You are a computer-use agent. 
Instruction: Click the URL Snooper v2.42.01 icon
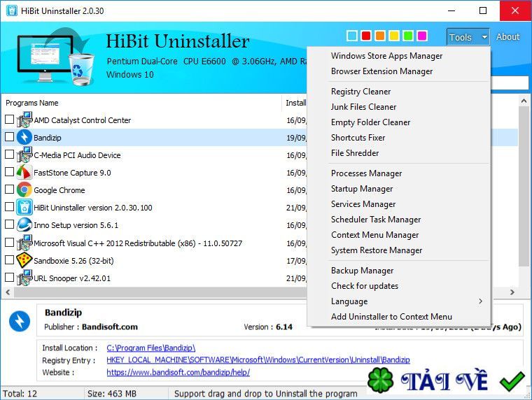tap(24, 278)
